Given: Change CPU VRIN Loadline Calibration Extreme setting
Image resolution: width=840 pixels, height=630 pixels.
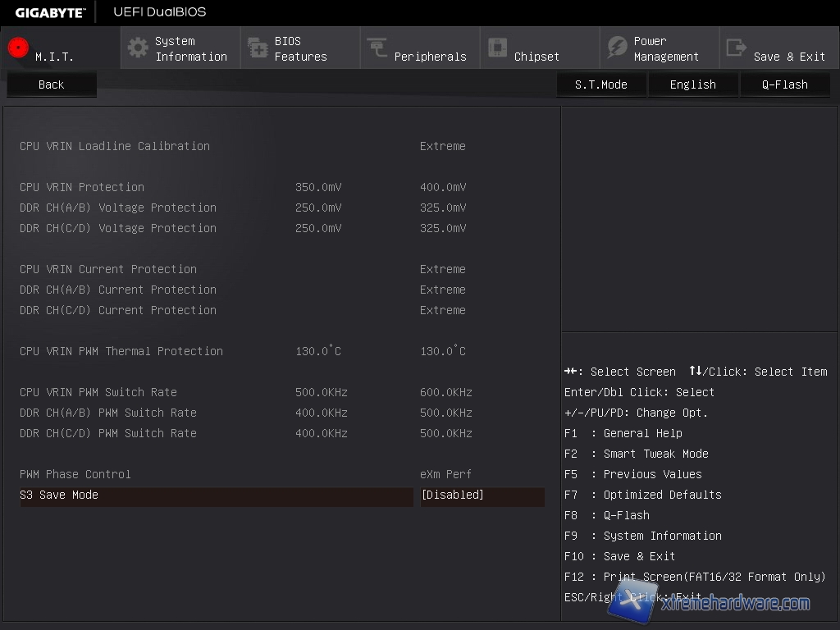Looking at the screenshot, I should 442,146.
